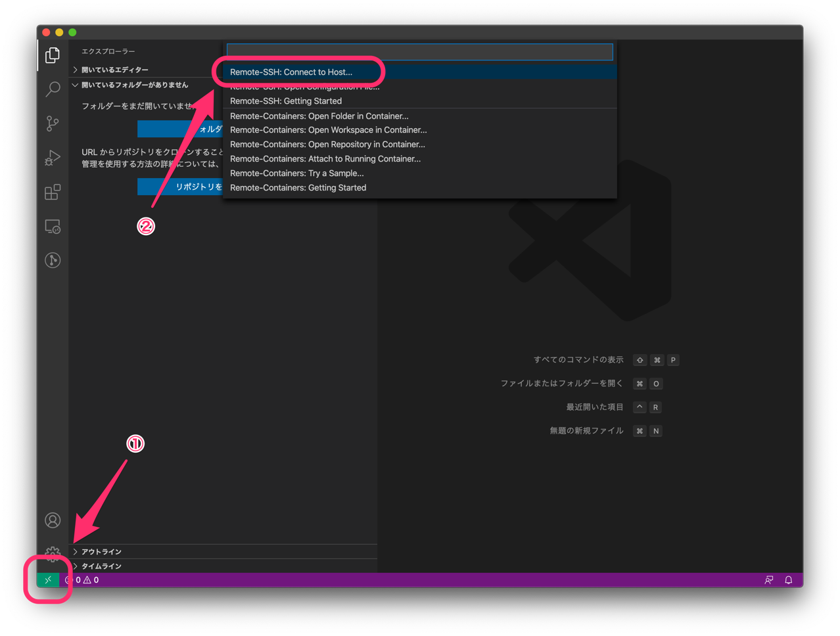Open the Manage gear icon
The image size is (840, 636).
pos(53,553)
